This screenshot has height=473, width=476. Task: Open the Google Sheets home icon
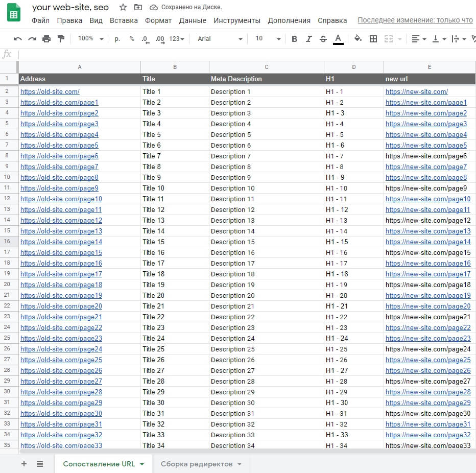[x=13, y=12]
